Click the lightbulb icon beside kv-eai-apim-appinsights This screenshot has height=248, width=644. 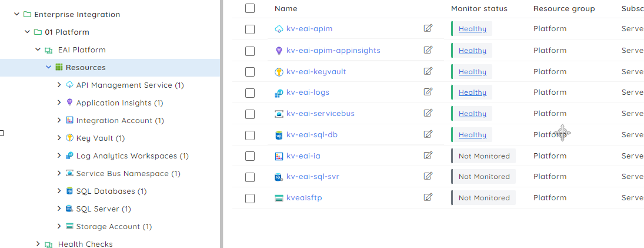tap(279, 51)
